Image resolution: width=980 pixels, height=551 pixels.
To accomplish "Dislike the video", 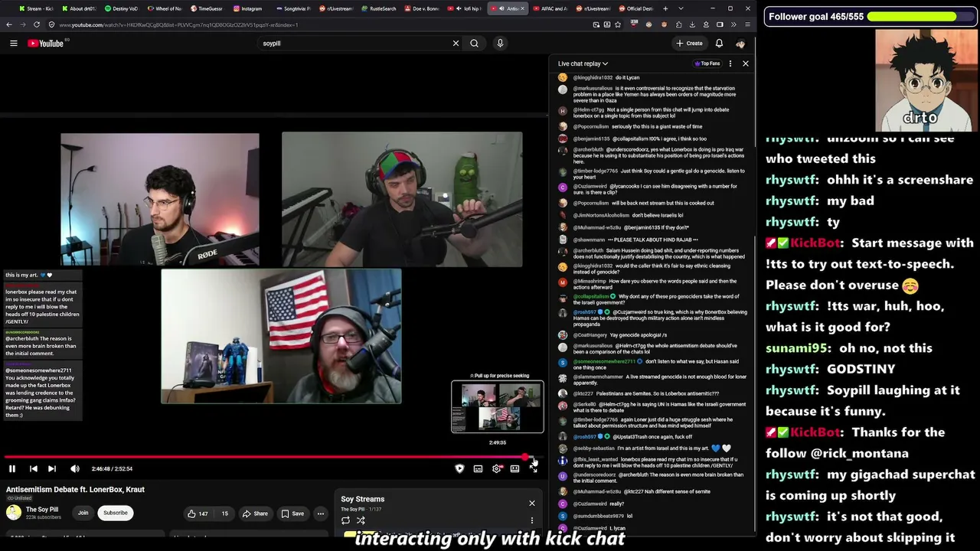I will [x=224, y=514].
